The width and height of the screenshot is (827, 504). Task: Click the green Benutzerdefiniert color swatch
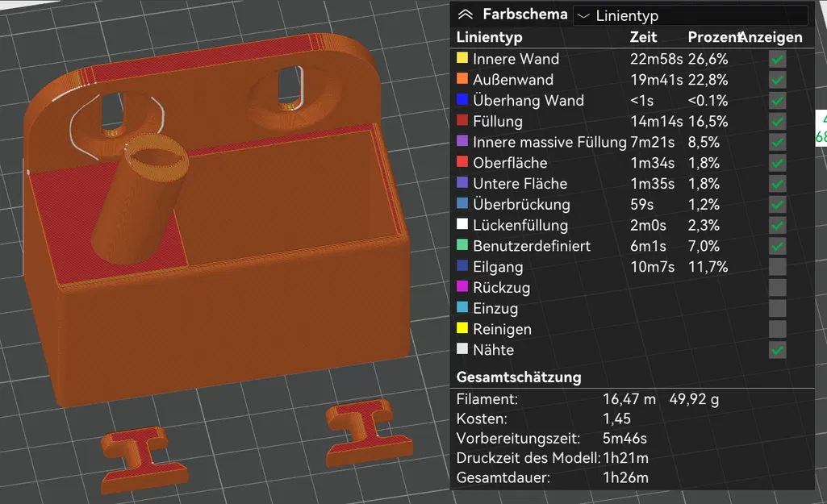click(x=462, y=245)
